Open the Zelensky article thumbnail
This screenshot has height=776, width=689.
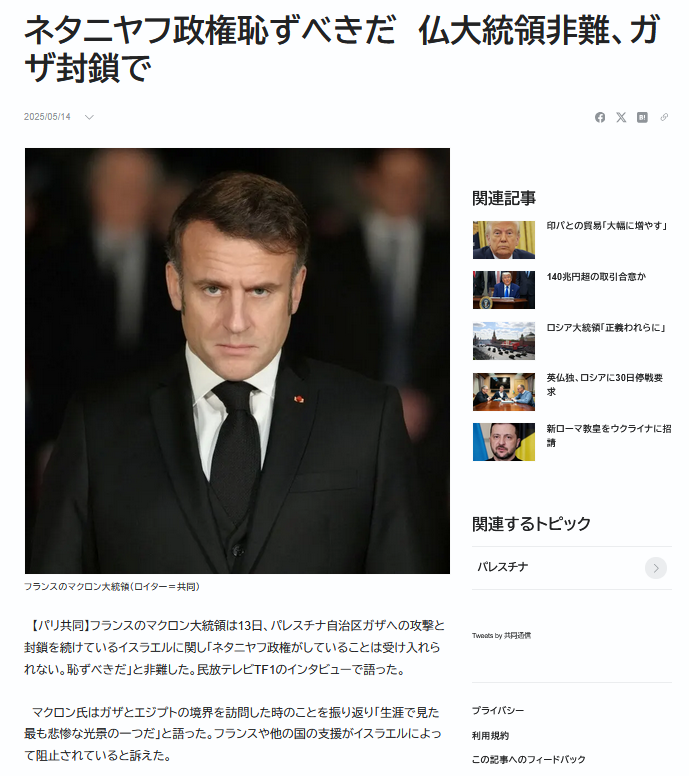504,442
